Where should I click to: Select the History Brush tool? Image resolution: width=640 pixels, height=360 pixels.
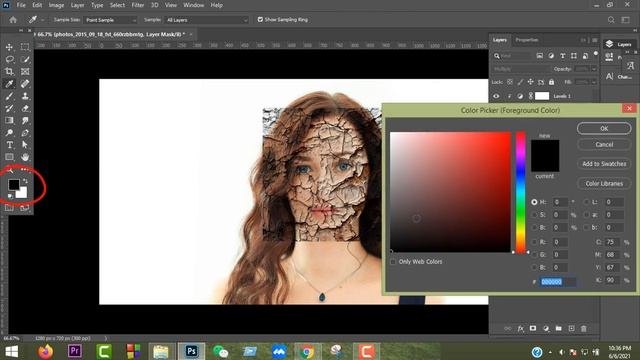click(9, 108)
